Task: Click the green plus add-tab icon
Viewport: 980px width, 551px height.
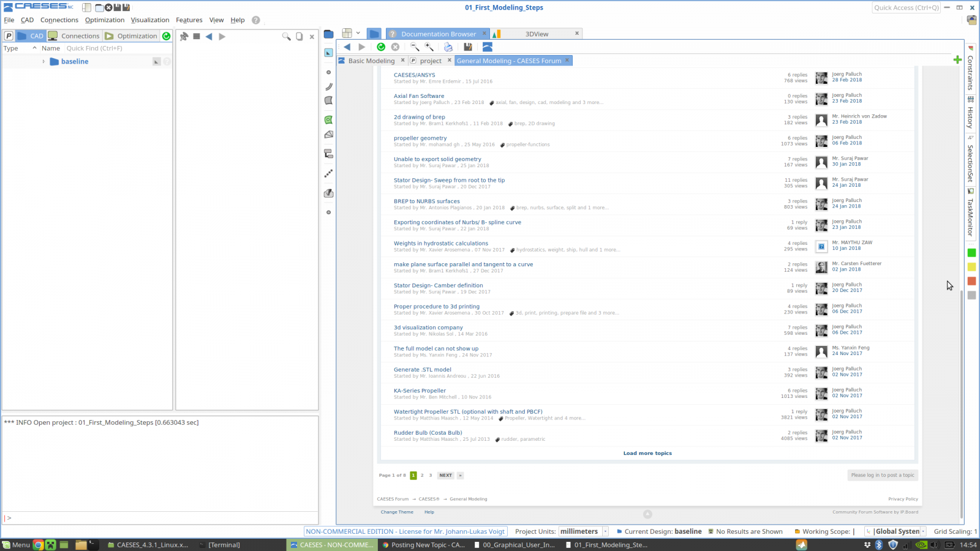Action: pos(957,59)
